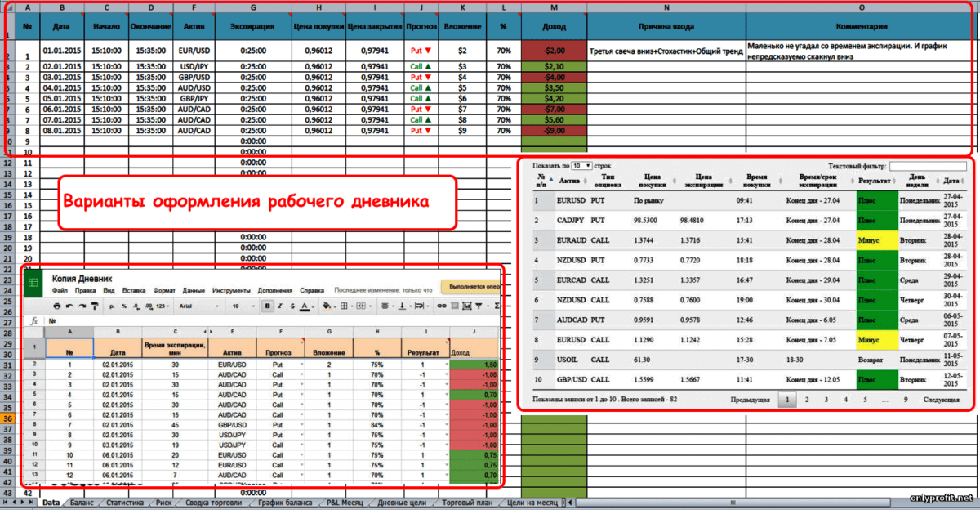The width and height of the screenshot is (980, 510).
Task: Click the print icon in Sheets toolbar
Action: pyautogui.click(x=56, y=306)
